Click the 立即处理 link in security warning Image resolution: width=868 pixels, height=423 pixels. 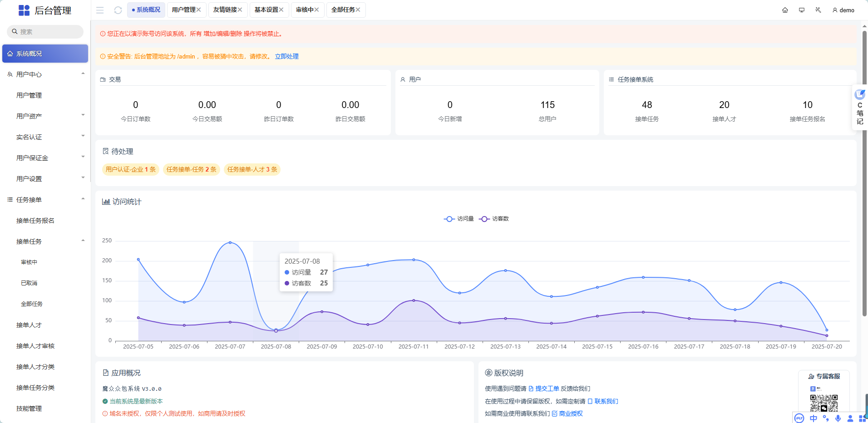pyautogui.click(x=286, y=56)
